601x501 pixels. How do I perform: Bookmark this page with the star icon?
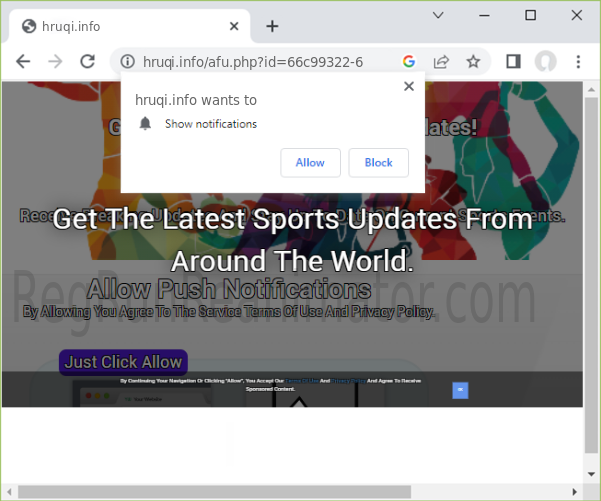click(x=473, y=62)
